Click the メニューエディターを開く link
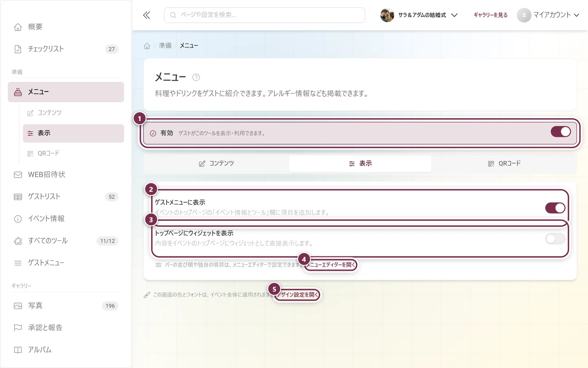The image size is (588, 368). pyautogui.click(x=331, y=265)
